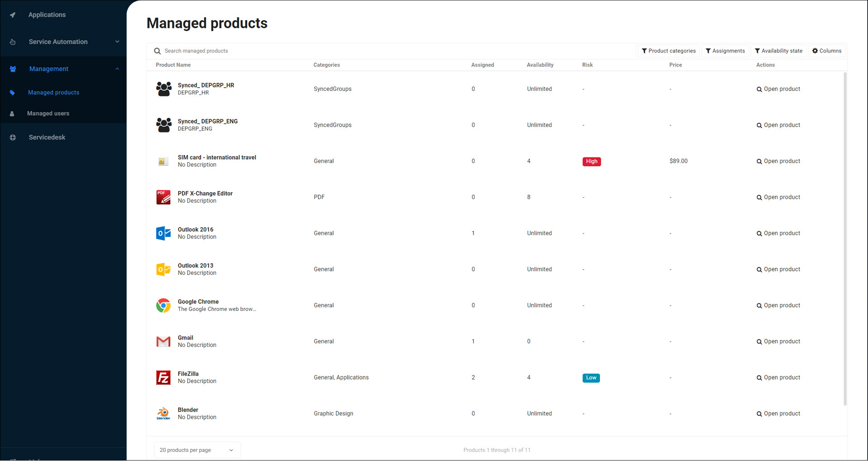The image size is (868, 461).
Task: Click the Service Automation hand icon
Action: pyautogui.click(x=13, y=42)
